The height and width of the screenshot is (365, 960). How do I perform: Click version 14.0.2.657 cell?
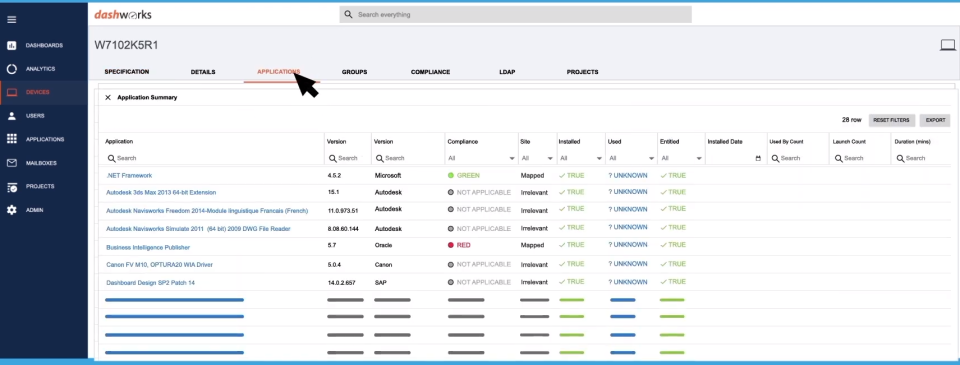coord(342,282)
